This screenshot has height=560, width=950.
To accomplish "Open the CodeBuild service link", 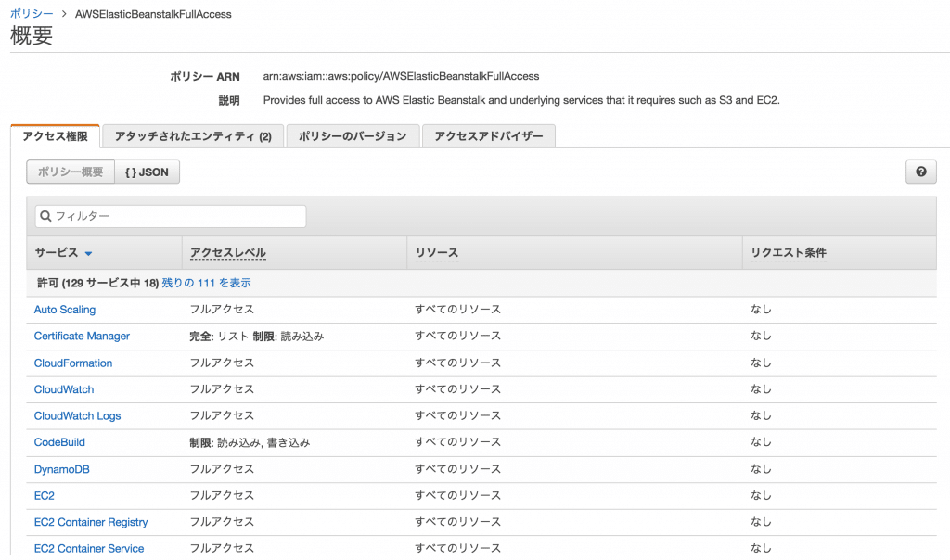I will click(x=59, y=442).
